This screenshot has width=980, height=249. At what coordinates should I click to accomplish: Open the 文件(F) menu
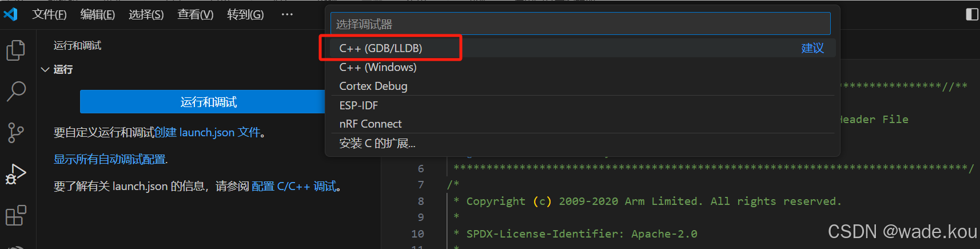(49, 14)
